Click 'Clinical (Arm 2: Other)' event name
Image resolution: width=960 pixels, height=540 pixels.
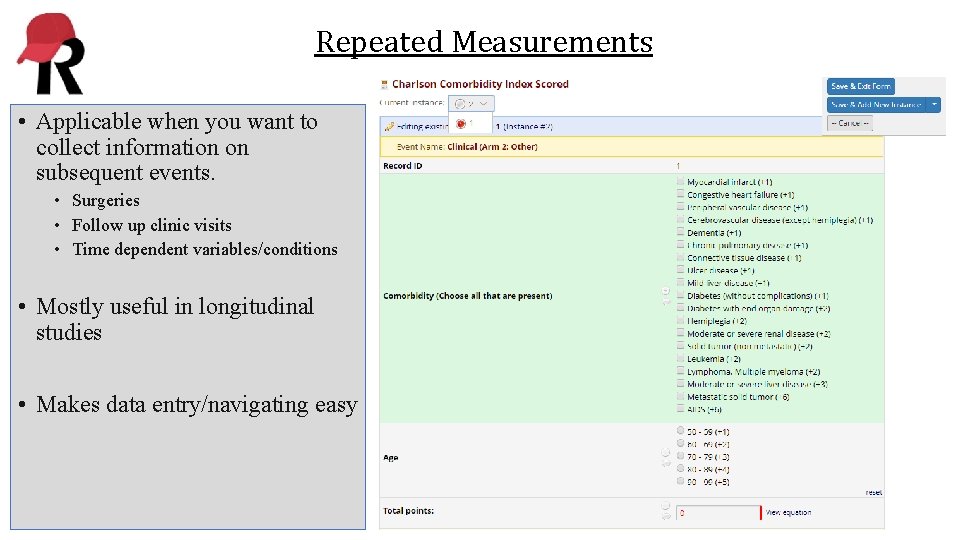492,147
